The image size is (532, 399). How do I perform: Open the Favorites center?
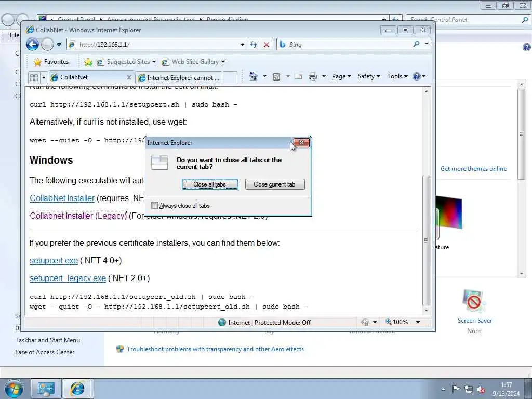(x=51, y=62)
